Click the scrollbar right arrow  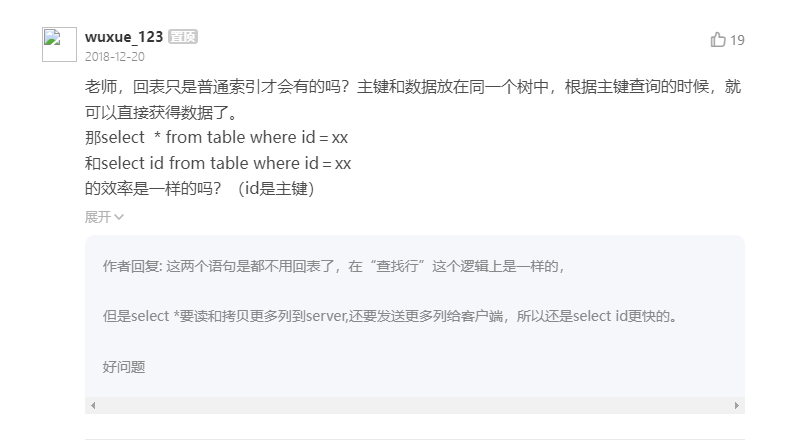pyautogui.click(x=737, y=406)
